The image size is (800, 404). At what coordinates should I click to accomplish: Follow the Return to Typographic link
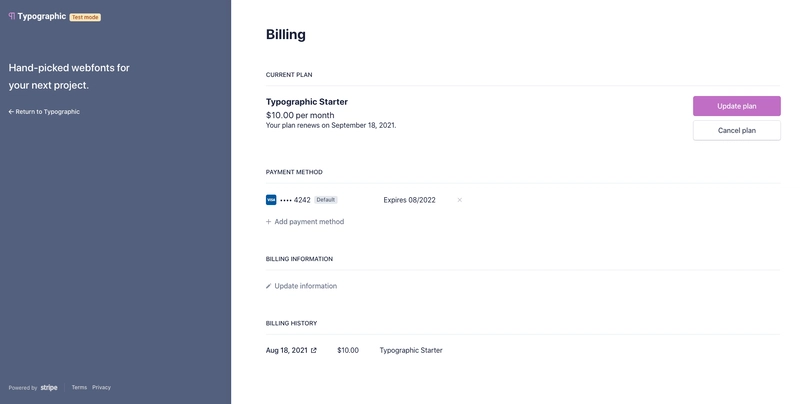pos(44,112)
